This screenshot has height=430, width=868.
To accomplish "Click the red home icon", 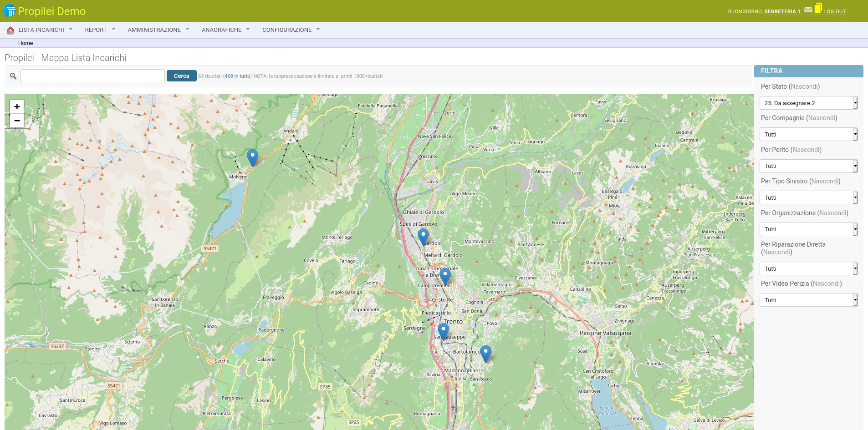I will pyautogui.click(x=10, y=30).
